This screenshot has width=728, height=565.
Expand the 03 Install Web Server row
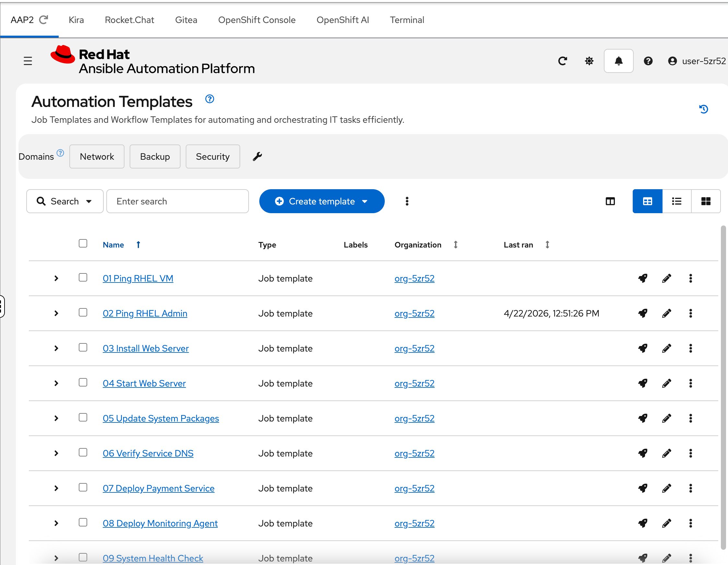[x=56, y=348]
